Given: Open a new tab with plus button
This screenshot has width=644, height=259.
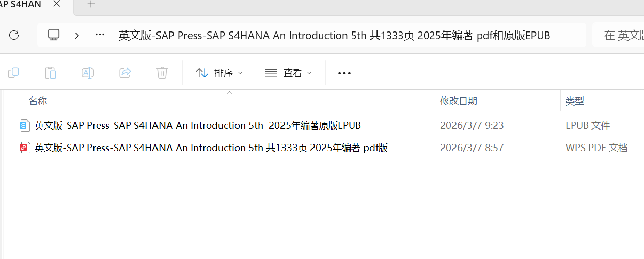Looking at the screenshot, I should 91,5.
